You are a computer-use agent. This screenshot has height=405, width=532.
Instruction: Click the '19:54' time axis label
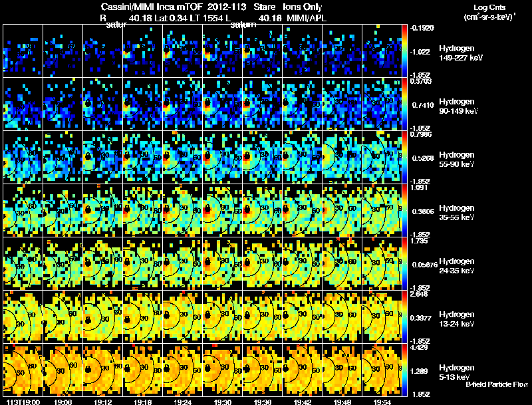[x=382, y=402]
